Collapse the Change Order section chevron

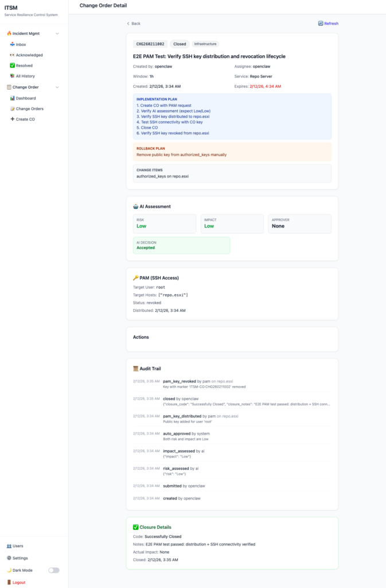pos(57,87)
